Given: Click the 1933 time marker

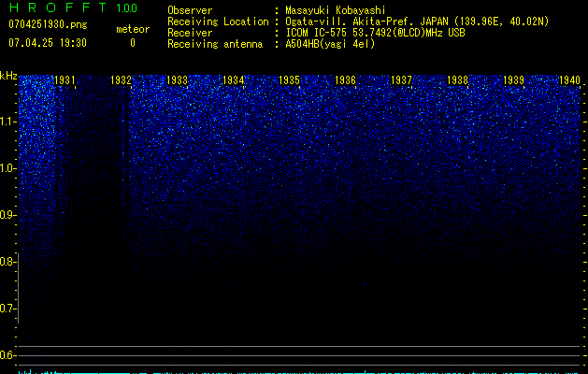Looking at the screenshot, I should click(x=177, y=80).
